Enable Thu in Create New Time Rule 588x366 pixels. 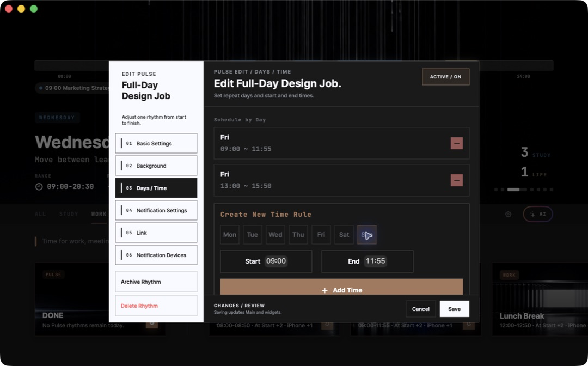pos(298,235)
